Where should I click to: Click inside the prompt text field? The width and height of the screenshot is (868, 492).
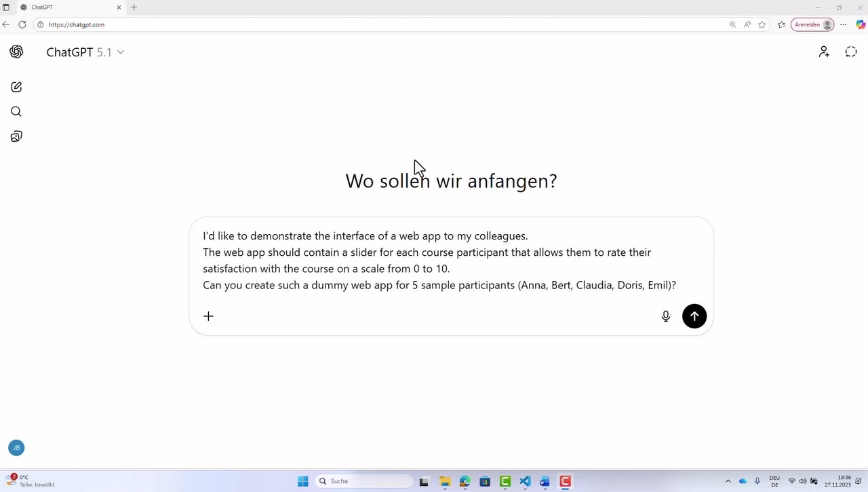(x=439, y=261)
